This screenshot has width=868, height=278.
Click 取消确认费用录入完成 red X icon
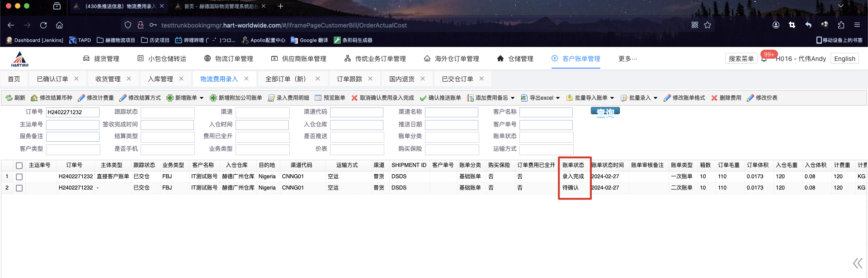pyautogui.click(x=354, y=98)
